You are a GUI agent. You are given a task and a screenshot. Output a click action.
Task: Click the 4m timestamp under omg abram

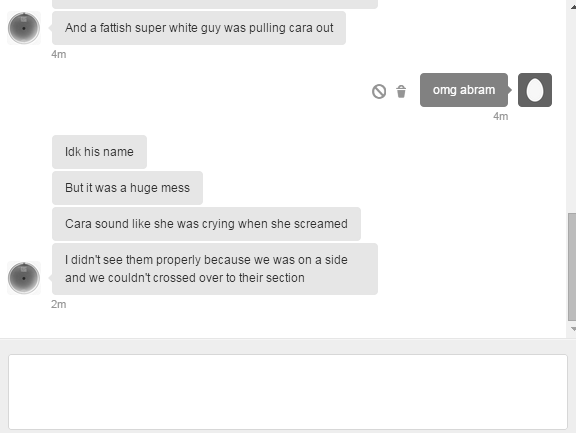[x=501, y=116]
